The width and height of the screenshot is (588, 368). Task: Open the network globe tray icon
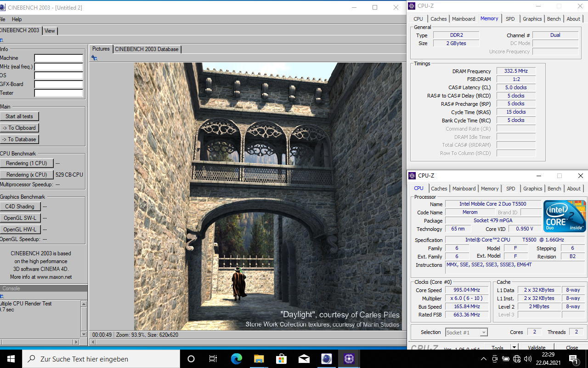516,359
